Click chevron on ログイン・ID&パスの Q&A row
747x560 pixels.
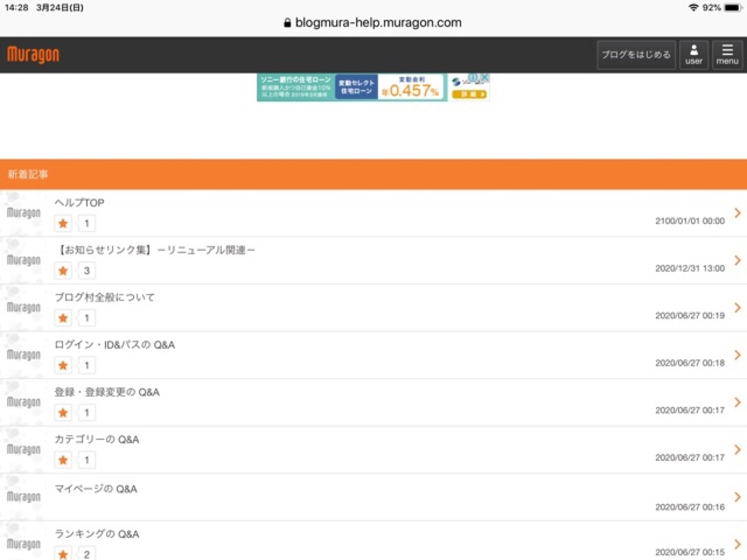point(738,355)
